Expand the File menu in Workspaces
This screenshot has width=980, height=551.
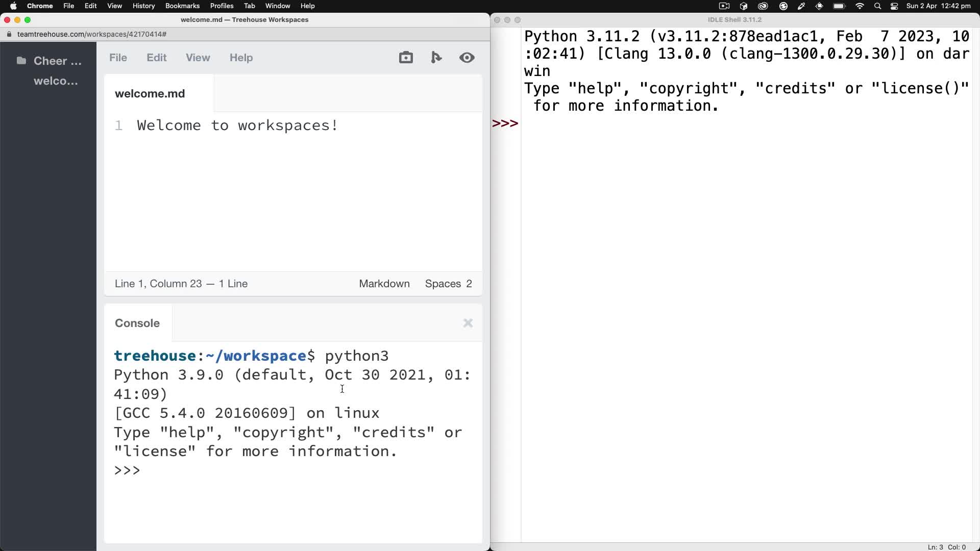(118, 57)
